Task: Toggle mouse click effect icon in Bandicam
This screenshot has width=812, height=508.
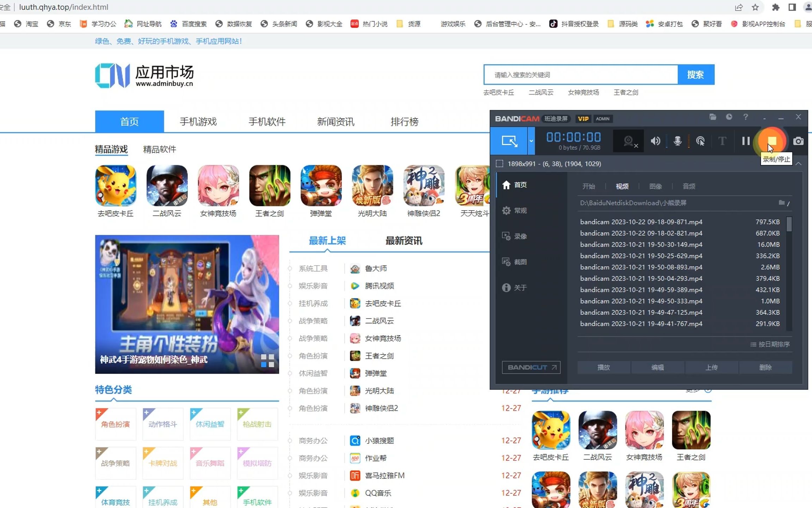Action: (x=700, y=141)
